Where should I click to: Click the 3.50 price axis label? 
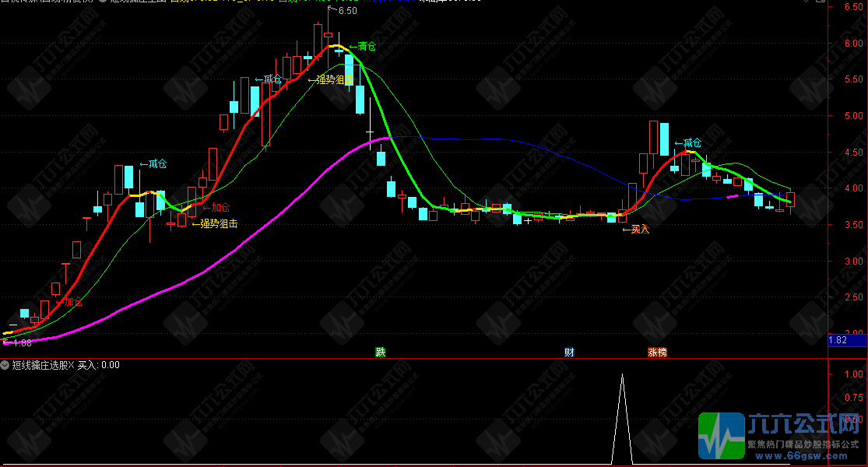point(853,225)
